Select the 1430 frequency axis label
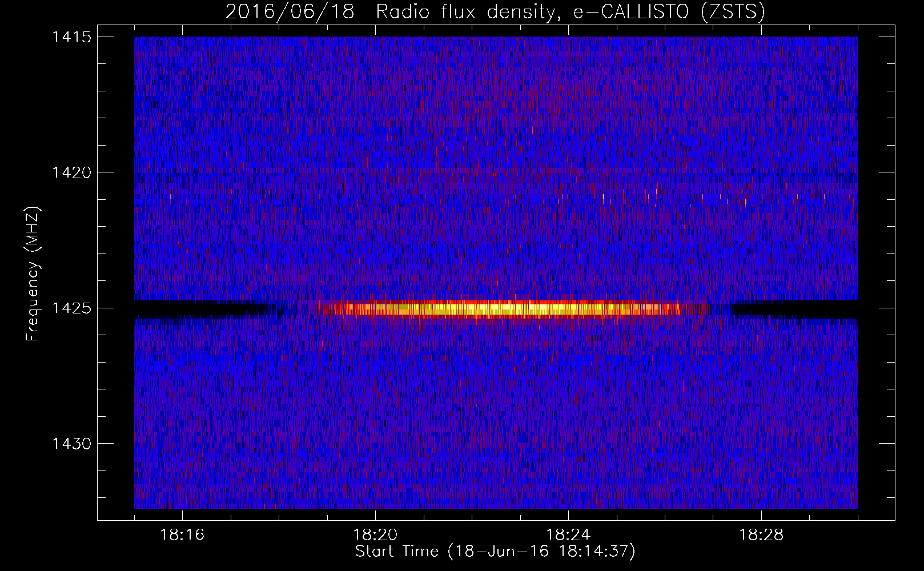924x571 pixels. (x=71, y=444)
